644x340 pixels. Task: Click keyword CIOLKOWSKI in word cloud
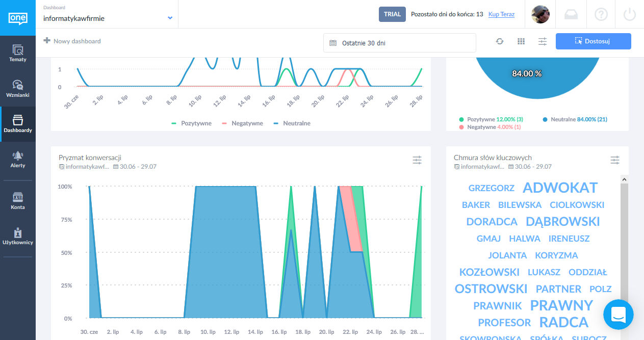[x=577, y=205]
